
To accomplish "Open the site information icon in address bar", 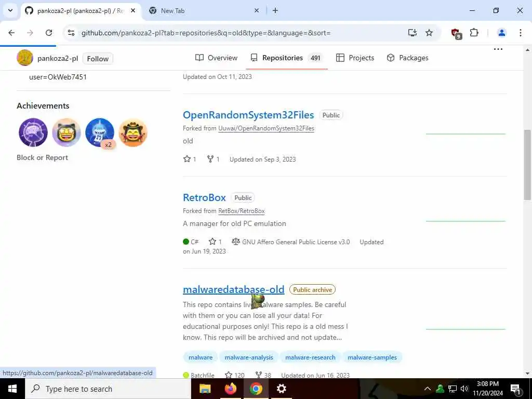I will pyautogui.click(x=71, y=33).
